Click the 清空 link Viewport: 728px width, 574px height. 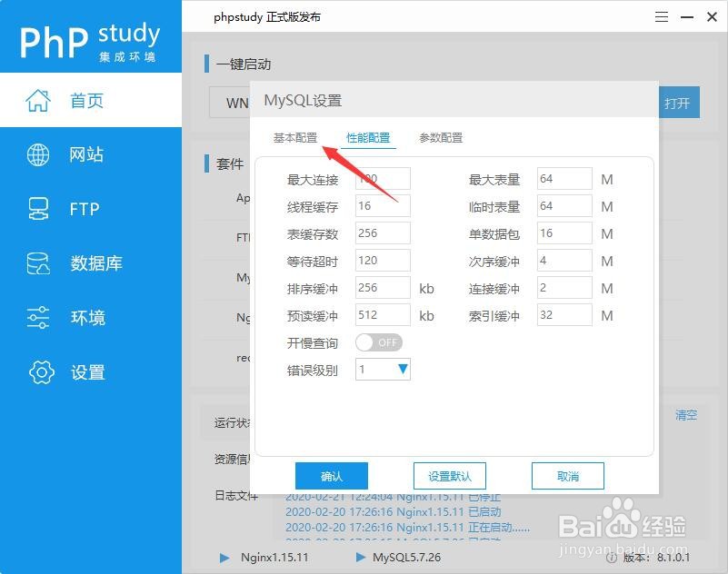(x=686, y=415)
